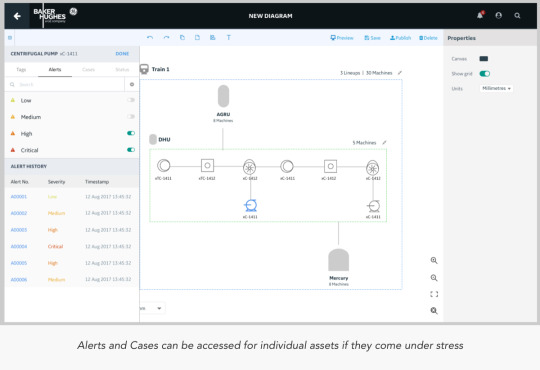Open alert settings gear icon

pyautogui.click(x=132, y=84)
